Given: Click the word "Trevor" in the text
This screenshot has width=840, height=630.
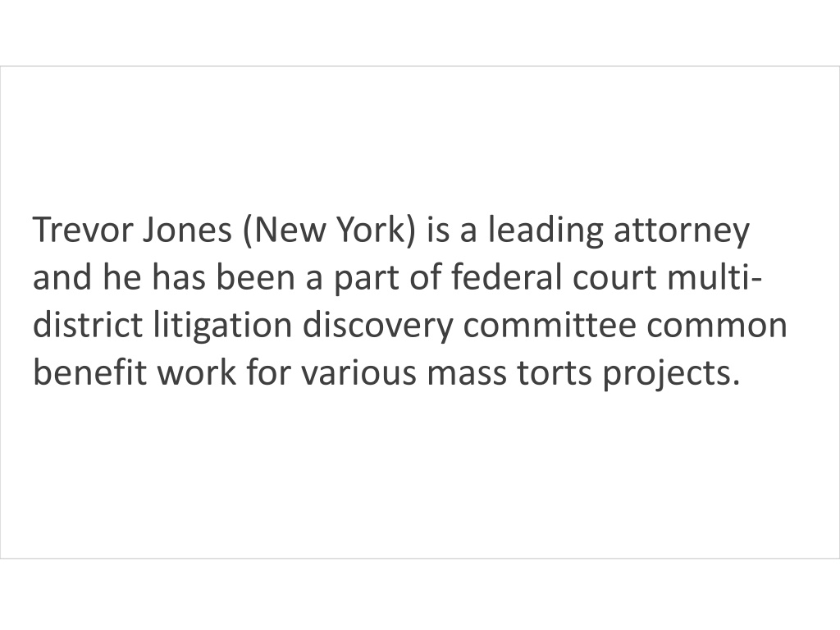Looking at the screenshot, I should (83, 230).
